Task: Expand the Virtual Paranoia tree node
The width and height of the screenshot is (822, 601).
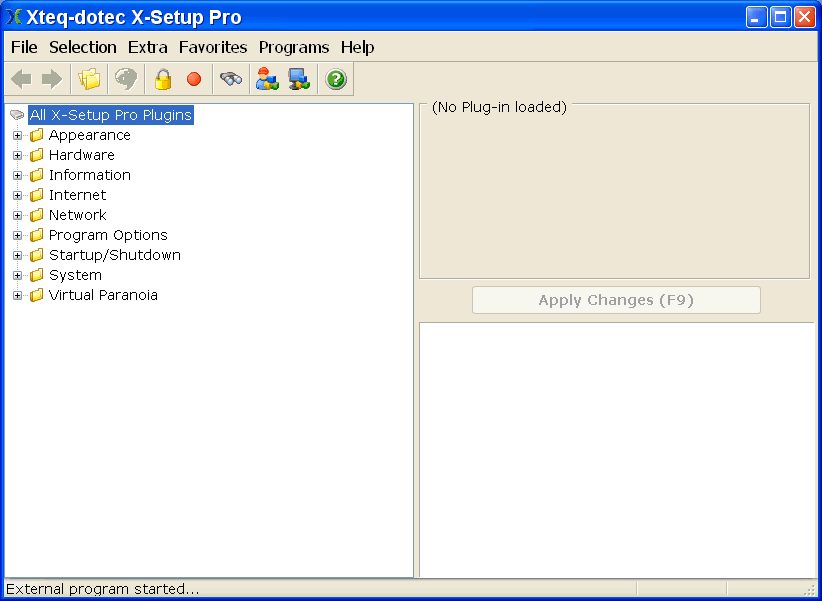Action: (17, 295)
